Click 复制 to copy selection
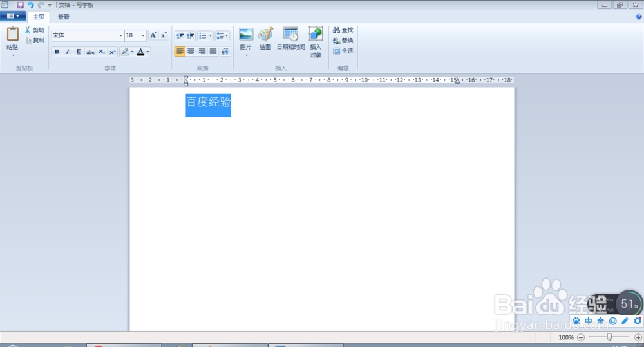644x347 pixels. point(35,41)
